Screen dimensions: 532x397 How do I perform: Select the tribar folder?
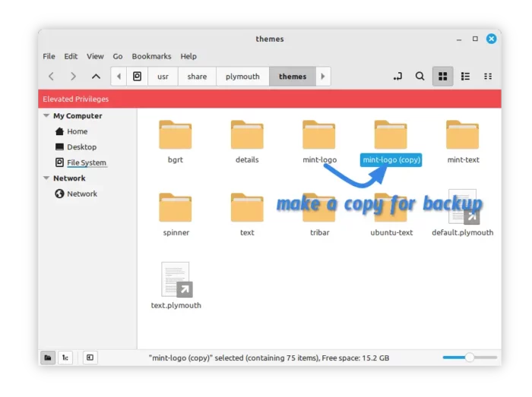click(319, 214)
